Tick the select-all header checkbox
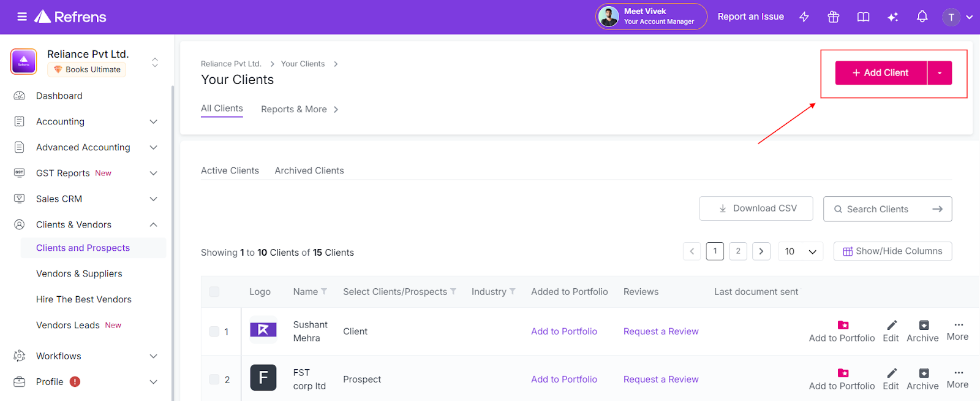The width and height of the screenshot is (980, 401). pos(214,292)
